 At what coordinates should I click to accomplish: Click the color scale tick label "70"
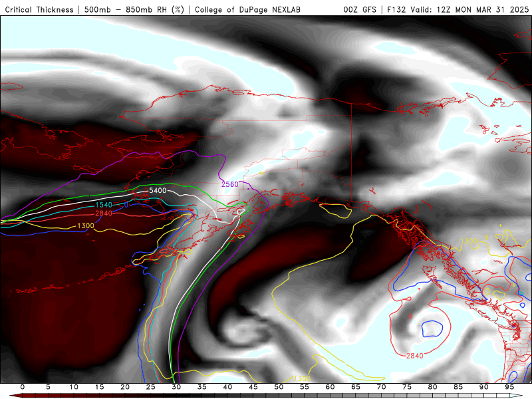(381, 387)
